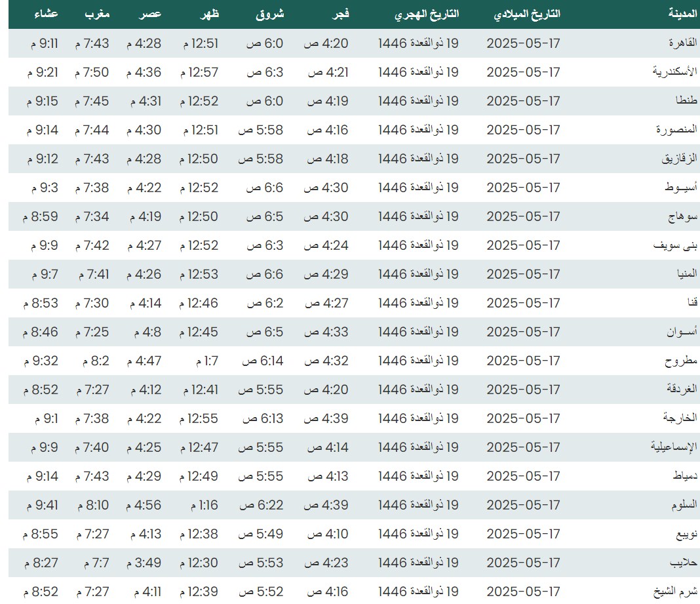Click the المدينة column header

pos(682,14)
